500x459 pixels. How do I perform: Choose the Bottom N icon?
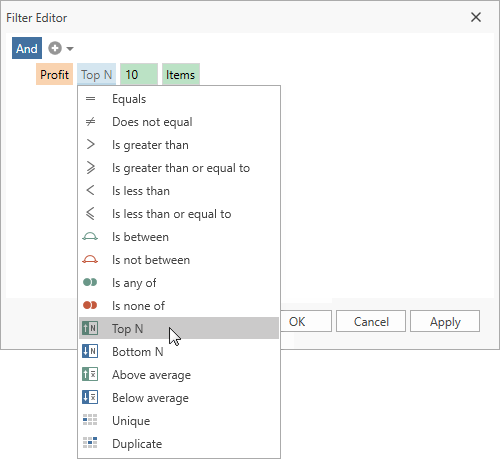(90, 351)
